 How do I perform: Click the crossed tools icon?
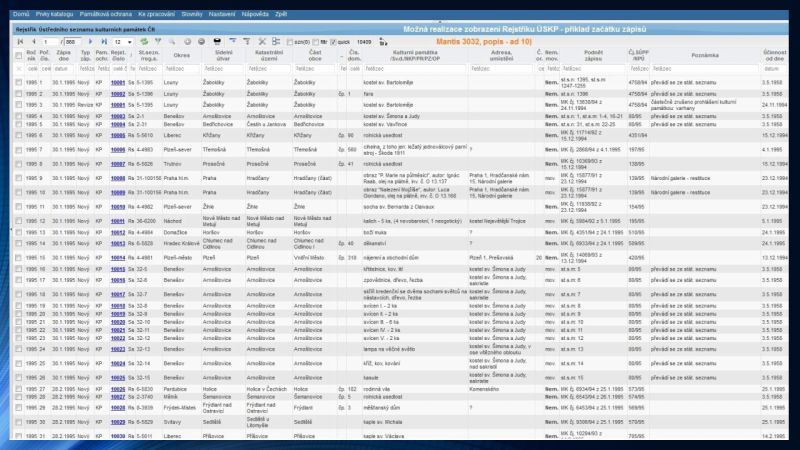click(262, 42)
